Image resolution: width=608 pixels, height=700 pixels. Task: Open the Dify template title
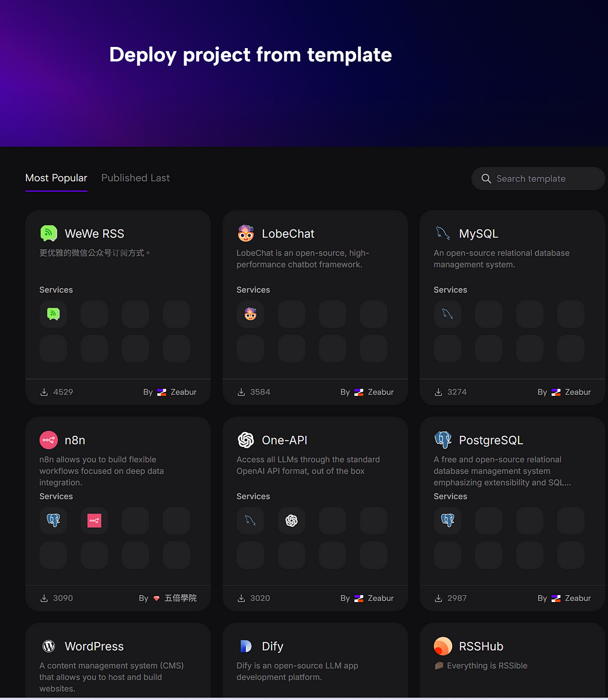click(x=272, y=646)
